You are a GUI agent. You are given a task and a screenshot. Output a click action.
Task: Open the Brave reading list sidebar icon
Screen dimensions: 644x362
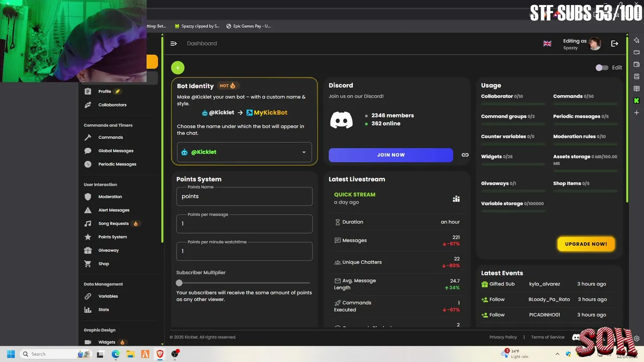coord(636,88)
